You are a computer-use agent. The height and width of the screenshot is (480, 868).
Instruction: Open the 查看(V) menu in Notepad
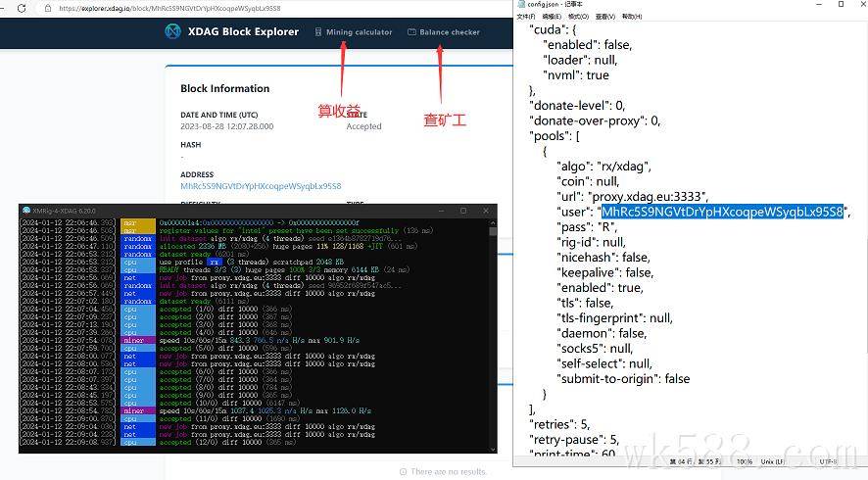point(605,17)
